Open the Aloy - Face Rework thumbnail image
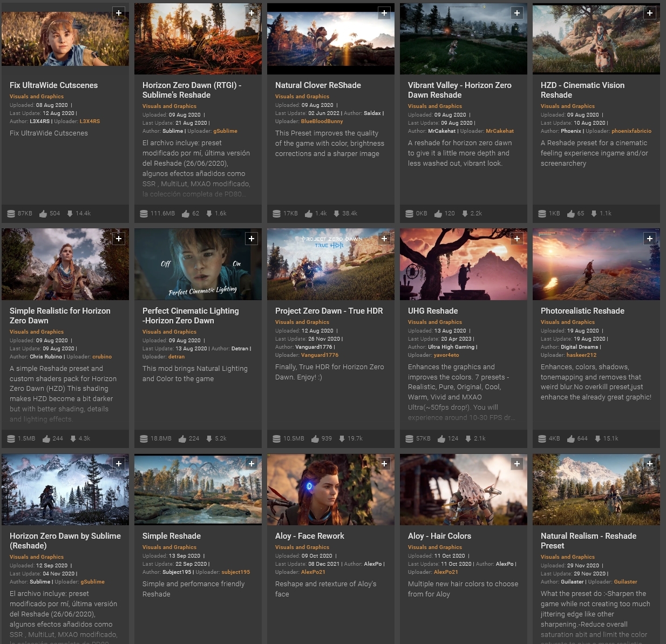666x644 pixels. [331, 489]
